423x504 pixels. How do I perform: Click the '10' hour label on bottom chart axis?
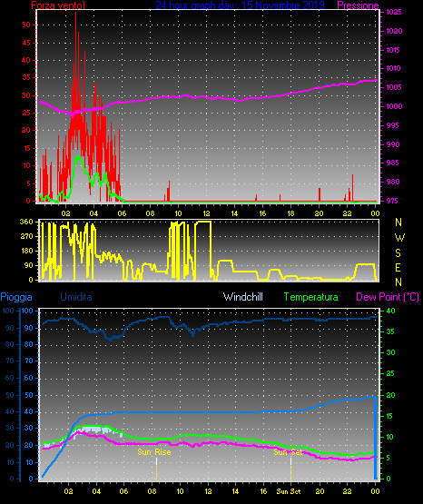(x=180, y=491)
